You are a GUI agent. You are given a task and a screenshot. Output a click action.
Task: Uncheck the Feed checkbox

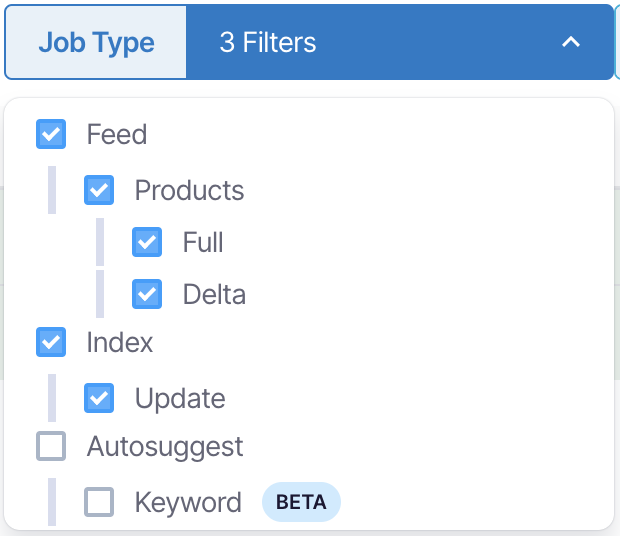coord(51,134)
